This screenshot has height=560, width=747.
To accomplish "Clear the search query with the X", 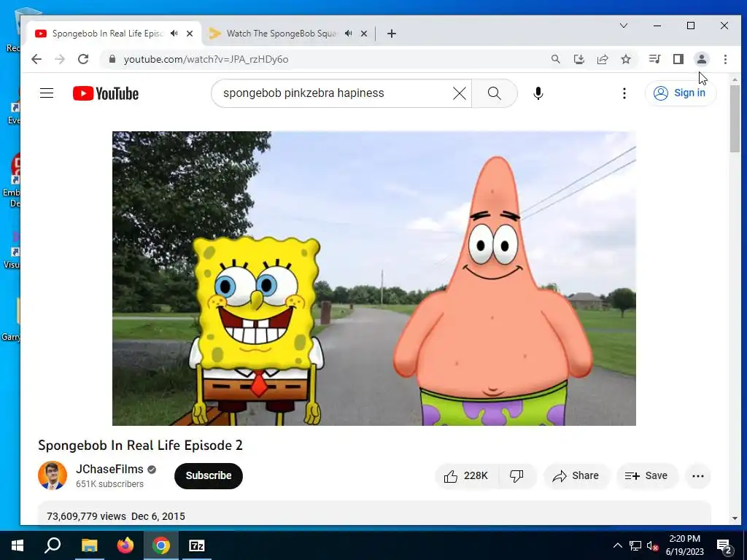I will pos(460,93).
